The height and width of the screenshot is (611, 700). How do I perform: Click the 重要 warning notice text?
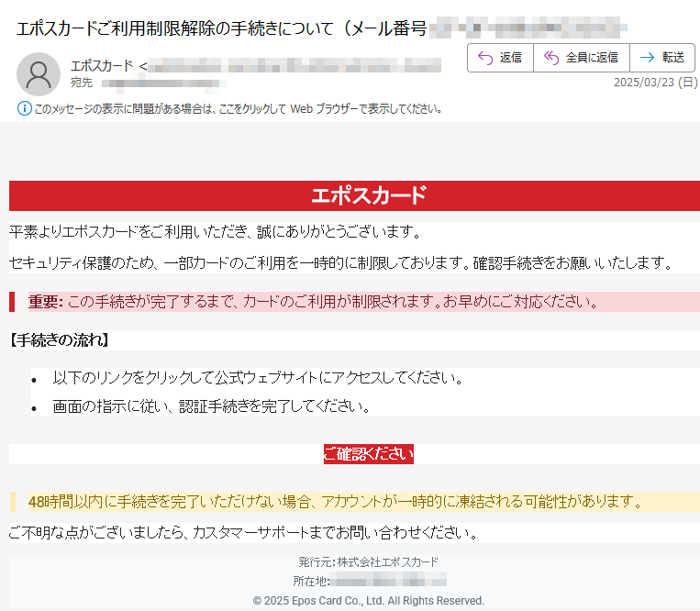tap(313, 302)
